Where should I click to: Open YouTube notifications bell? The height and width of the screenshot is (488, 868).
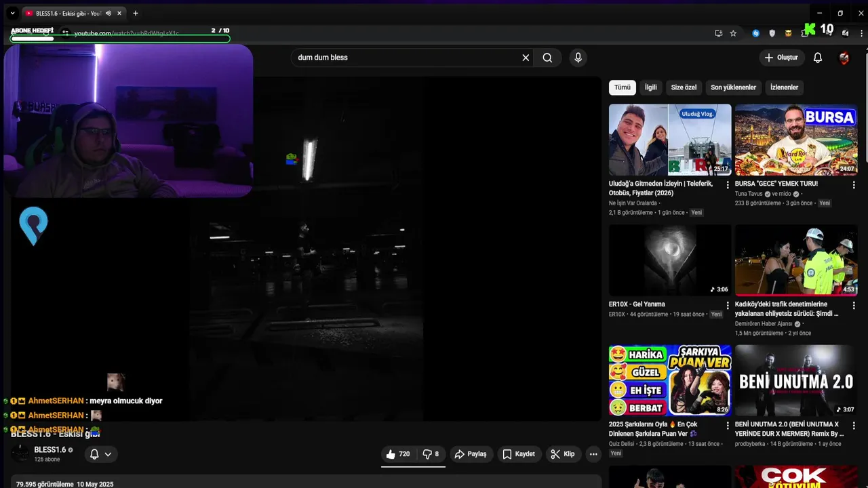[x=818, y=58]
